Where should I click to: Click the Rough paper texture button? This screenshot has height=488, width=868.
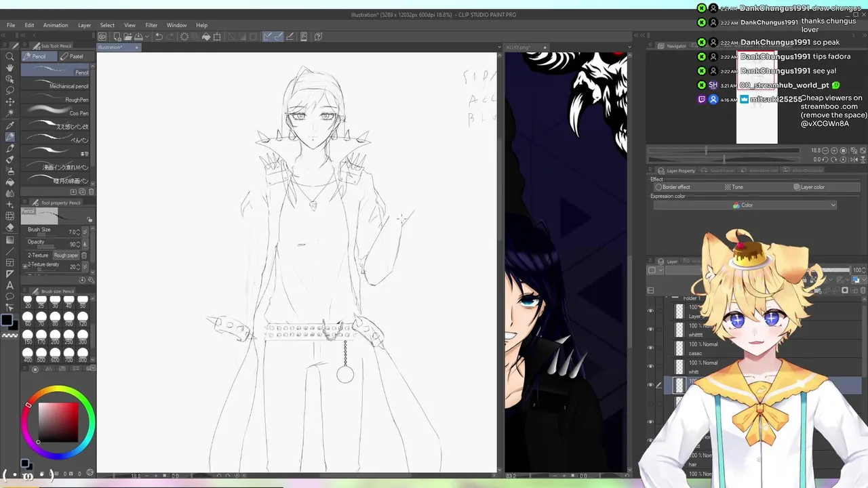pos(66,256)
